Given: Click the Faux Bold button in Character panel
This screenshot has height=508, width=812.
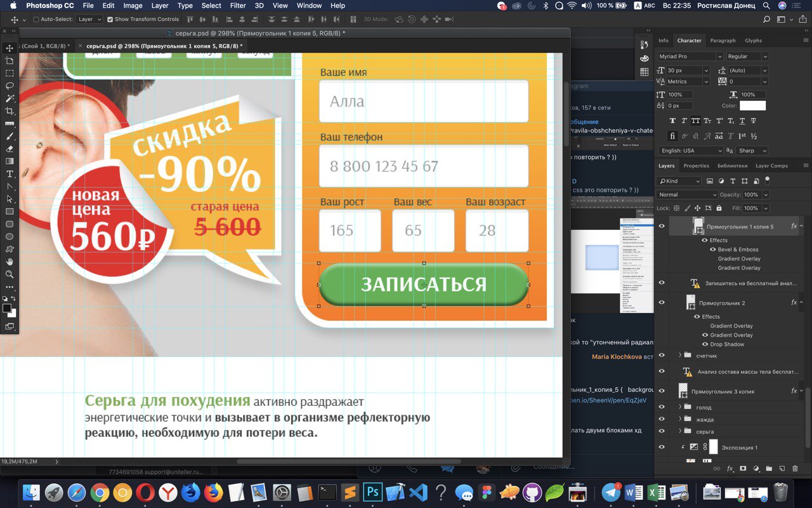Looking at the screenshot, I should pos(673,121).
